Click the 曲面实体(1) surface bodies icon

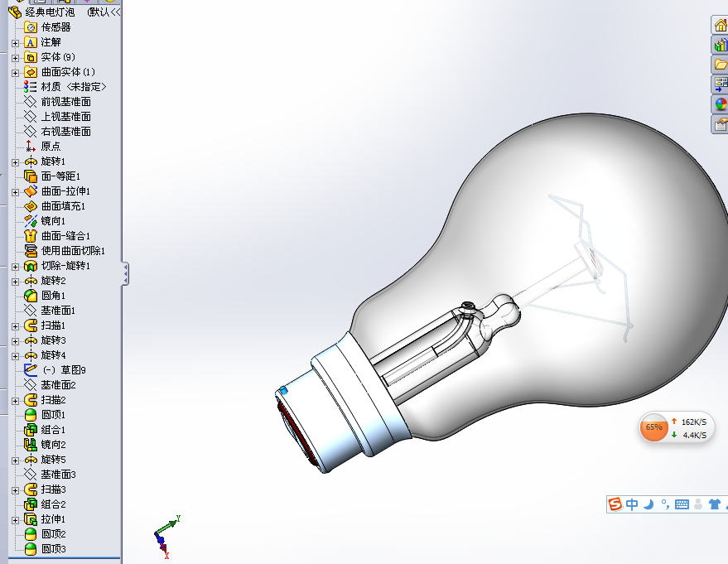click(31, 72)
